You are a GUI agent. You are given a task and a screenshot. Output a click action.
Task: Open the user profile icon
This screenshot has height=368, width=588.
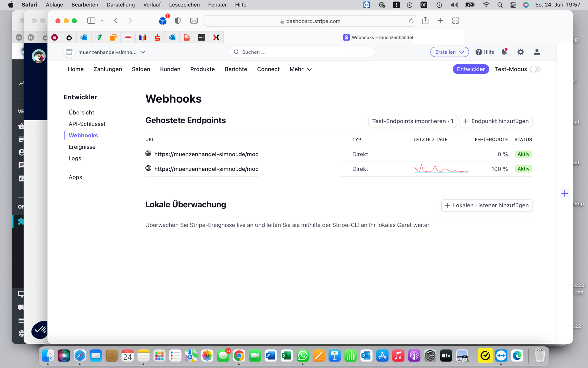pyautogui.click(x=537, y=52)
